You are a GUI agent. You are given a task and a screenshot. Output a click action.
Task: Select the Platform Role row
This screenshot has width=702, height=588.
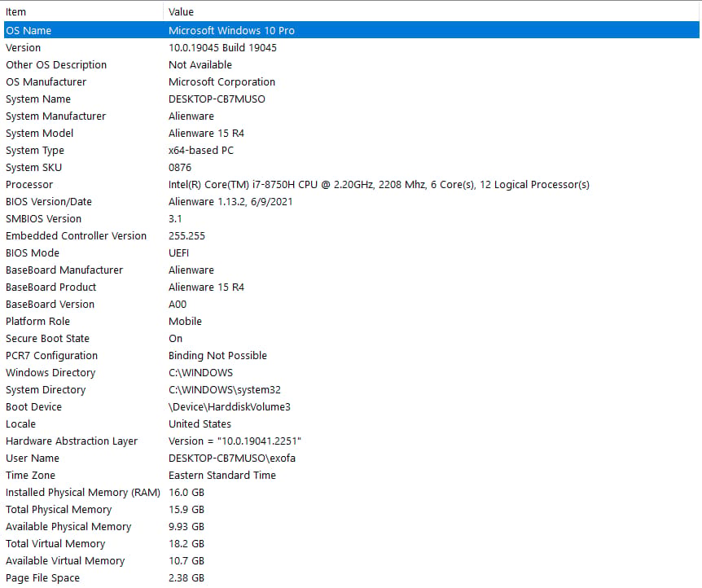click(352, 322)
